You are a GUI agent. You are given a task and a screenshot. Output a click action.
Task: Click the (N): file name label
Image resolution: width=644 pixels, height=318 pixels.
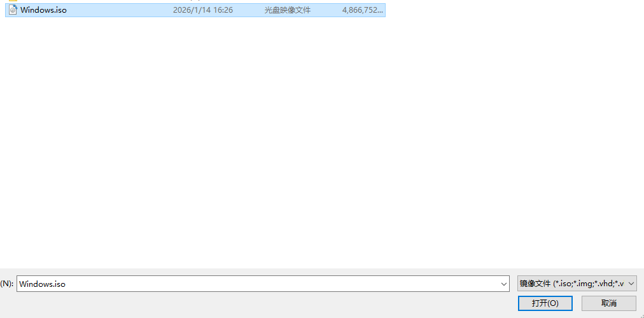click(x=7, y=284)
